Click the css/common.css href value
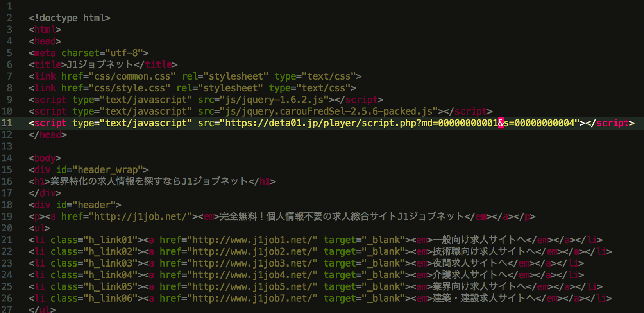 [x=132, y=76]
